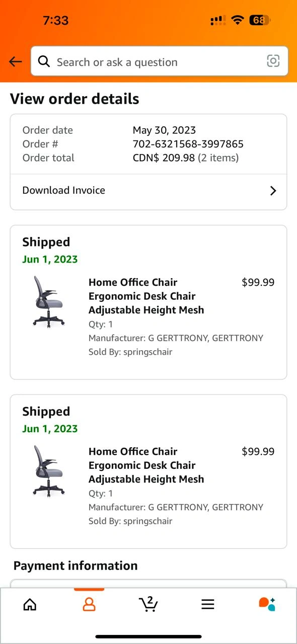The width and height of the screenshot is (297, 644).
Task: Tap the Payment information heading
Action: point(76,566)
